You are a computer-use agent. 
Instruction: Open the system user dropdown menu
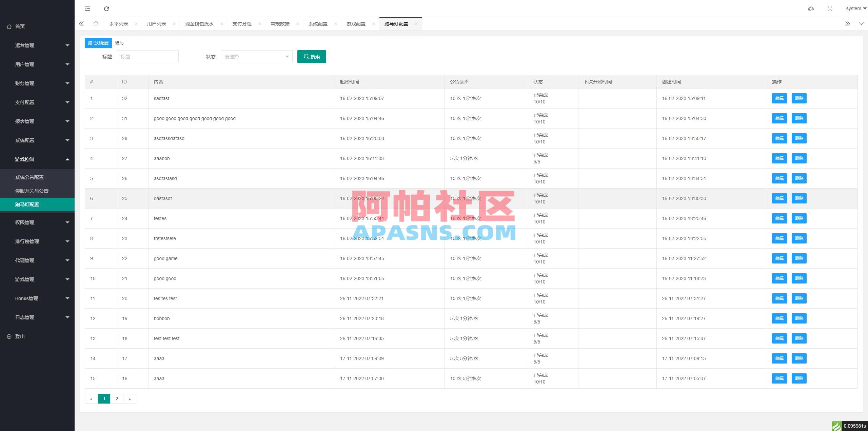[854, 8]
